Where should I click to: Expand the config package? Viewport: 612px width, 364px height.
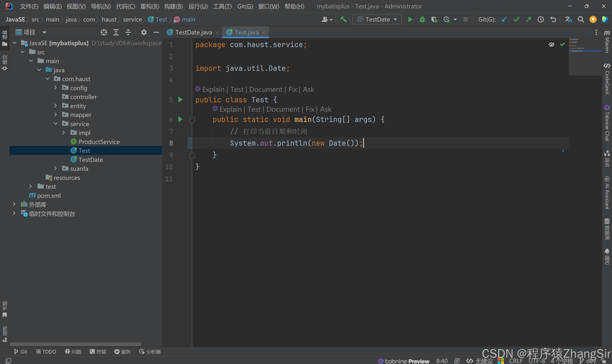[x=55, y=88]
